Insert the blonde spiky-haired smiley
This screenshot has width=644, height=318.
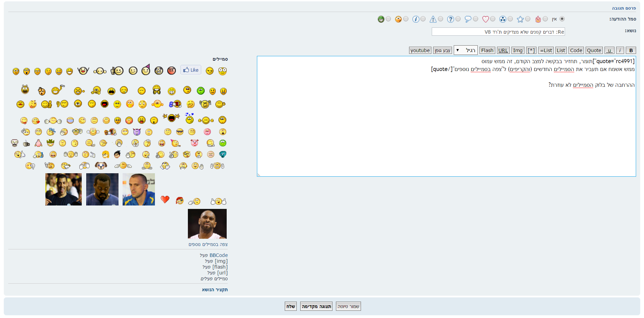[x=105, y=154]
